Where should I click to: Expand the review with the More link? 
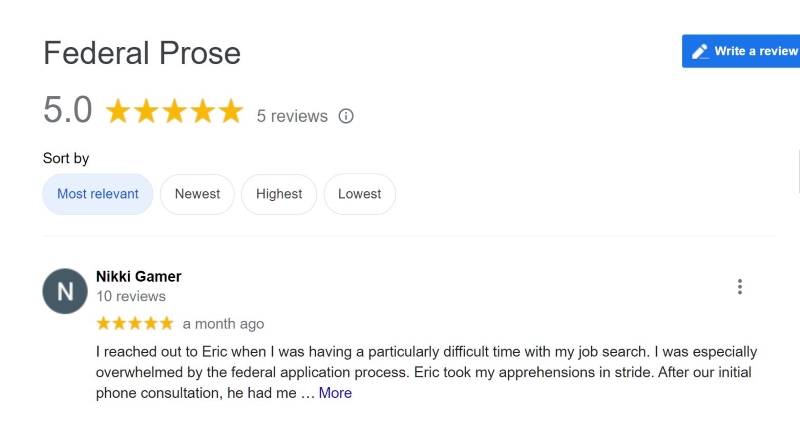[x=335, y=393]
